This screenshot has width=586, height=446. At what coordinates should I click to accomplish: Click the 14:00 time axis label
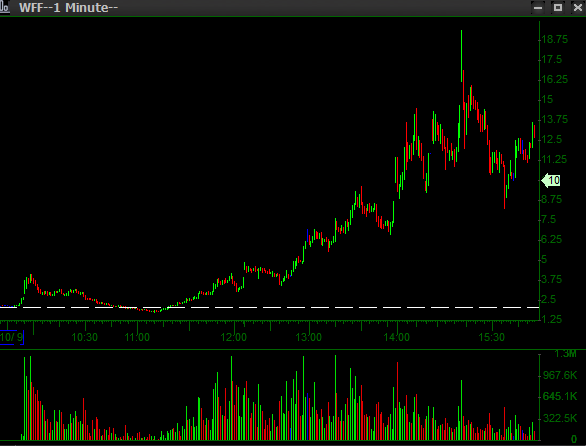coord(397,337)
